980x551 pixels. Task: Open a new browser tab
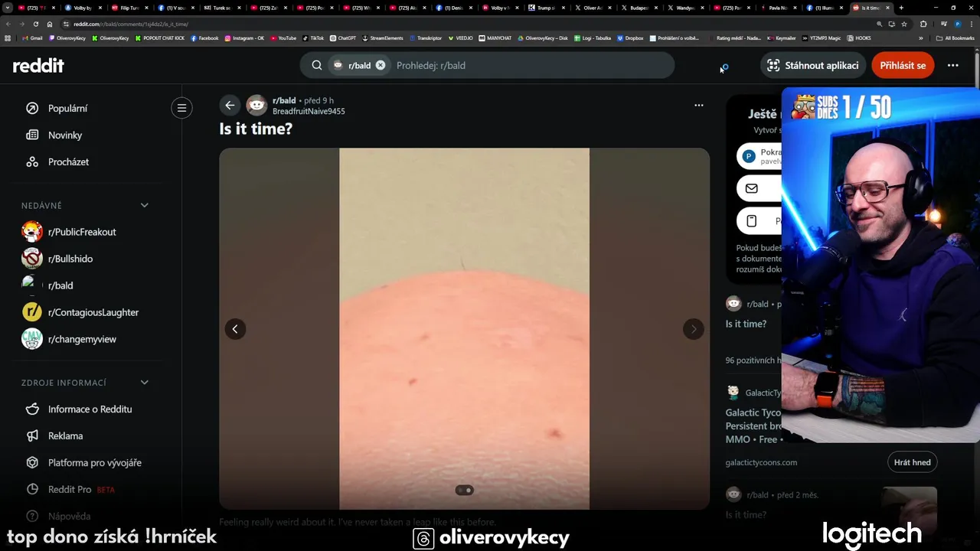901,8
